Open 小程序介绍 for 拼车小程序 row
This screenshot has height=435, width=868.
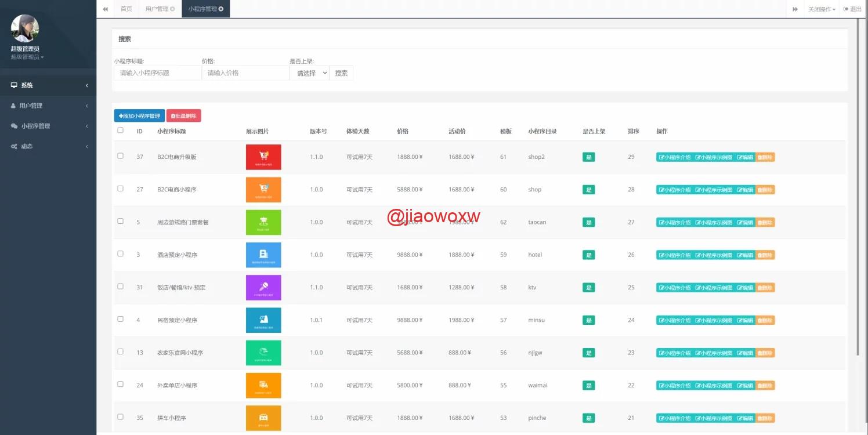click(x=675, y=418)
